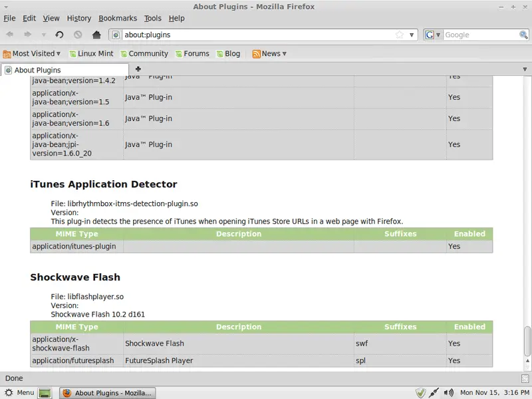Screen dimensions: 532x399
Task: Click the libflashplayer.so file line
Action: coord(87,297)
